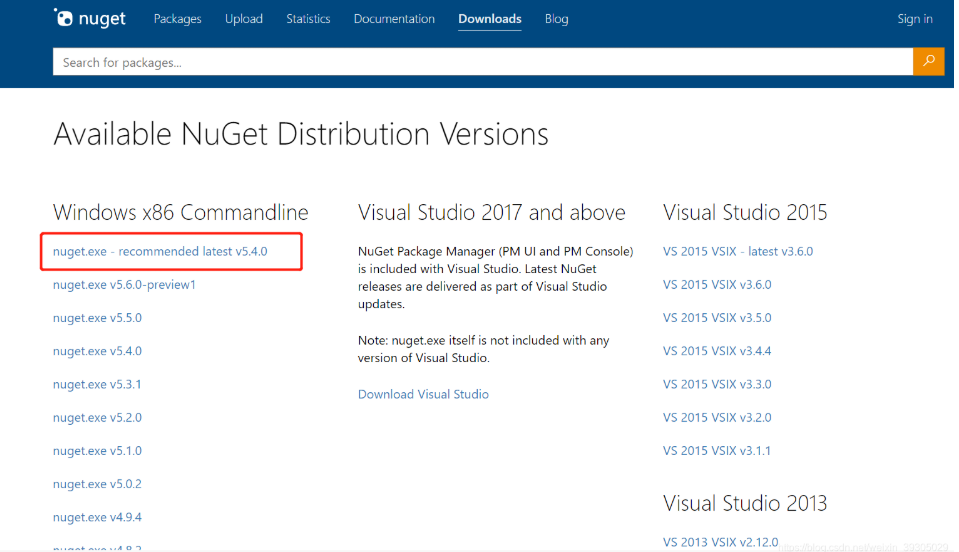Download VS 2015 VSIX v3.2.0
This screenshot has height=552, width=959.
point(717,418)
